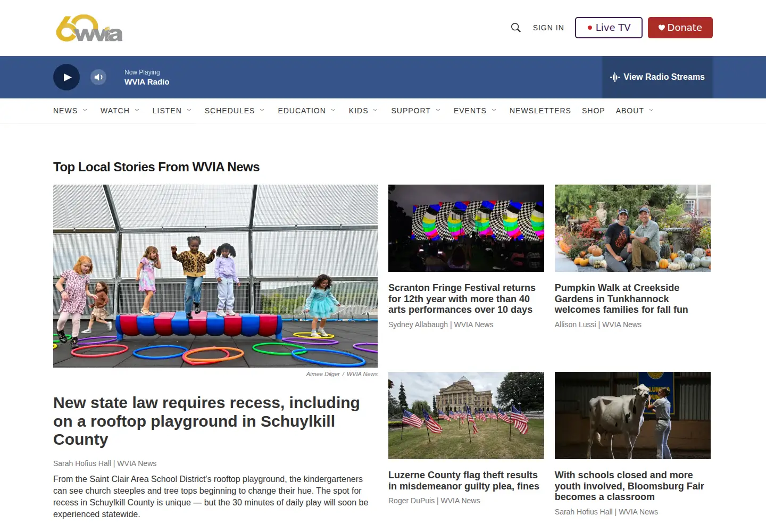Open the SUPPORT menu

pyautogui.click(x=411, y=111)
